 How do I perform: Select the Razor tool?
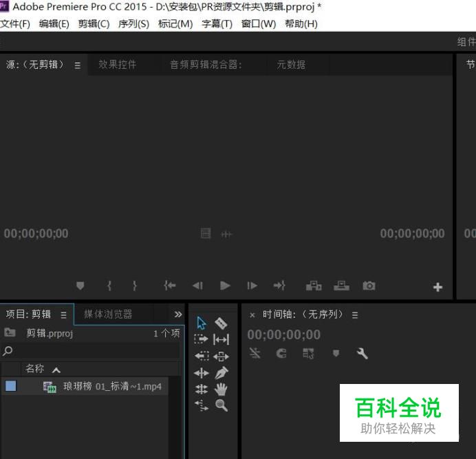click(x=221, y=323)
